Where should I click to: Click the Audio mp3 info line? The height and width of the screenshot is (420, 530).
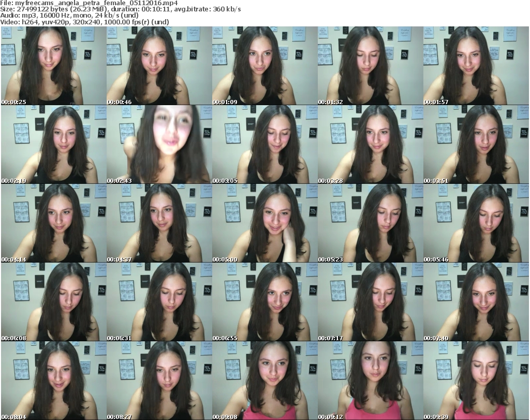click(69, 16)
